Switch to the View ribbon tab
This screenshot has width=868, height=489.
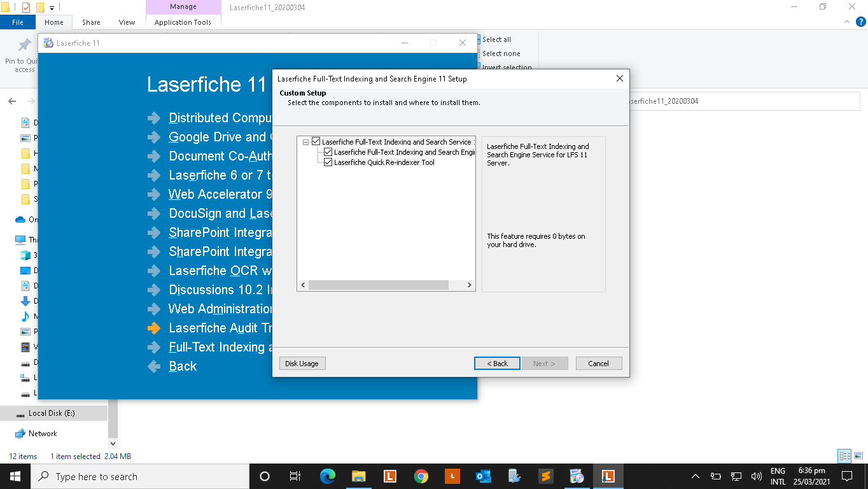[x=127, y=22]
